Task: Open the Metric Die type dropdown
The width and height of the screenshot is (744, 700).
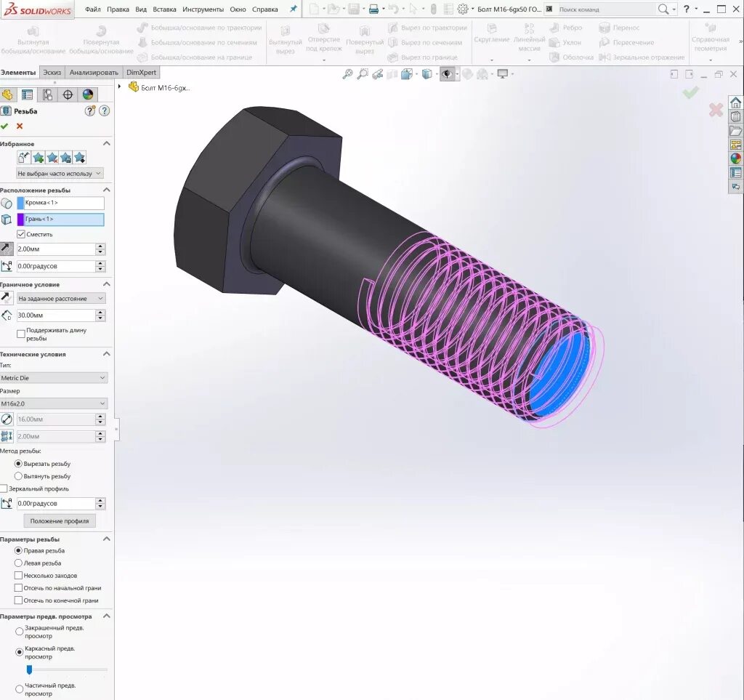Action: pyautogui.click(x=54, y=378)
